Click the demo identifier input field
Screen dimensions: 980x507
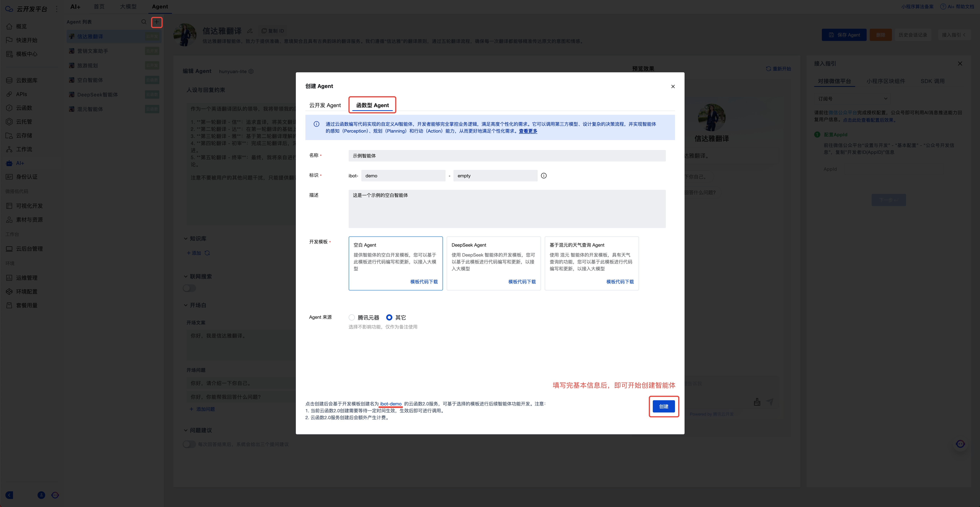tap(403, 176)
